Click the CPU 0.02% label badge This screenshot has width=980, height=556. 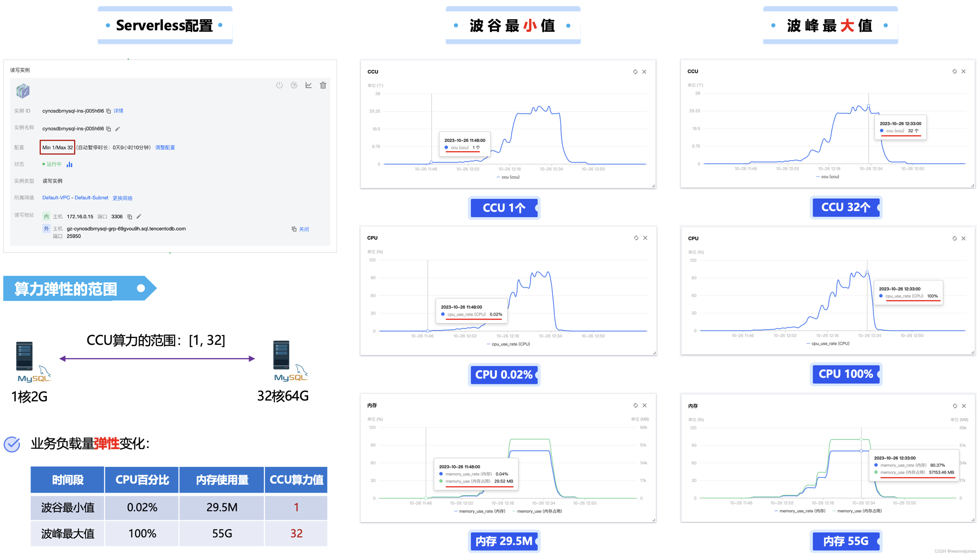point(504,375)
